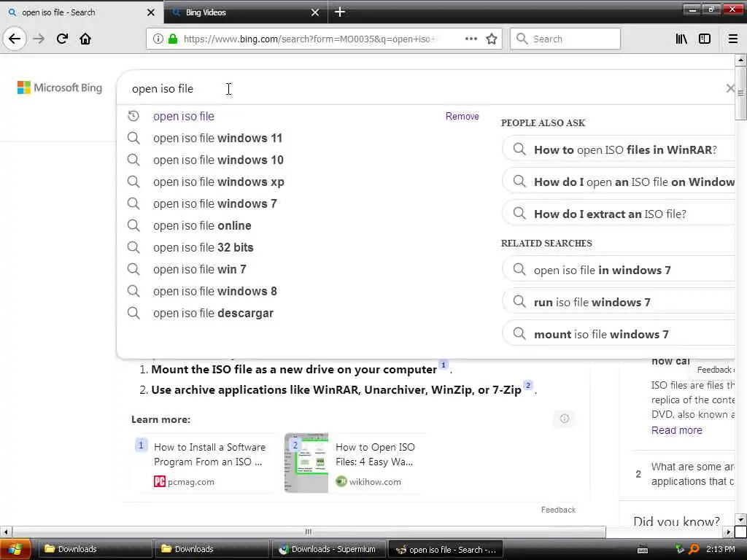Open the browser hamburger menu
The image size is (747, 560).
coord(733,39)
